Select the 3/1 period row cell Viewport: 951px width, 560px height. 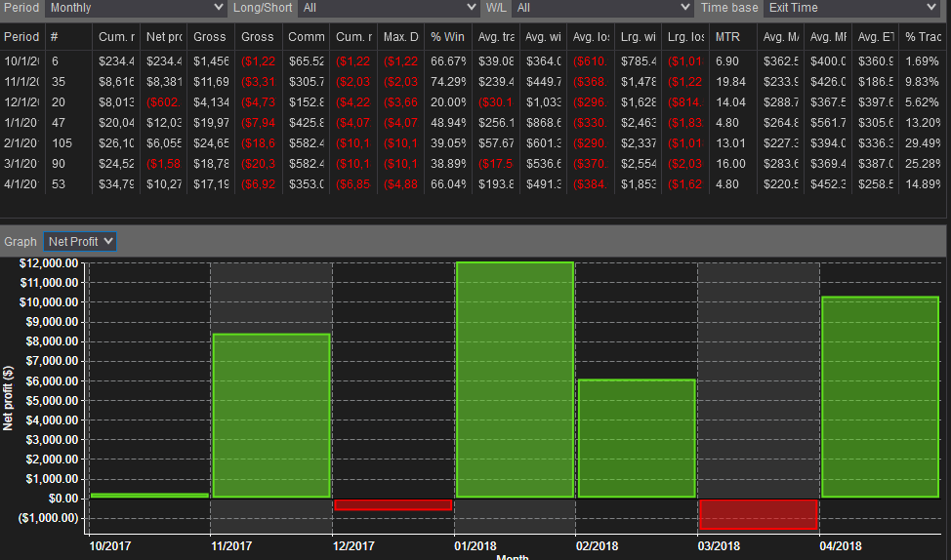coord(21,164)
